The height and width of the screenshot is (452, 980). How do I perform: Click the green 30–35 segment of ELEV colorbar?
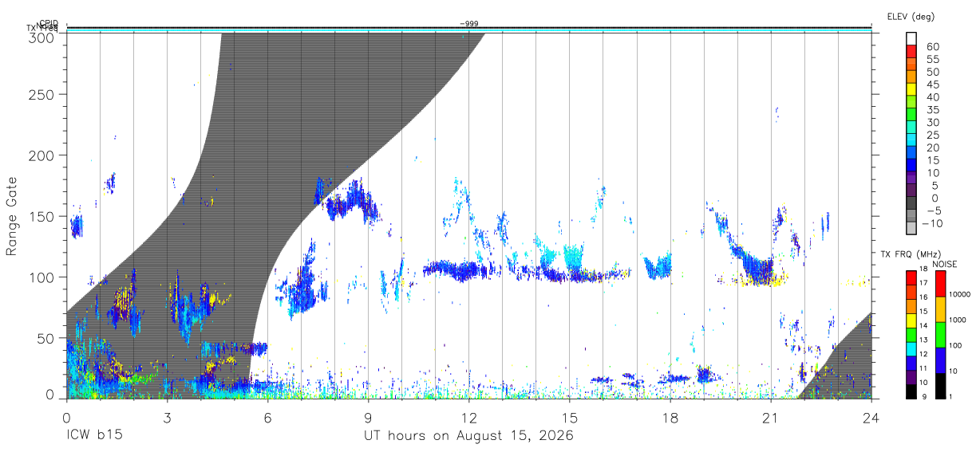[x=911, y=116]
